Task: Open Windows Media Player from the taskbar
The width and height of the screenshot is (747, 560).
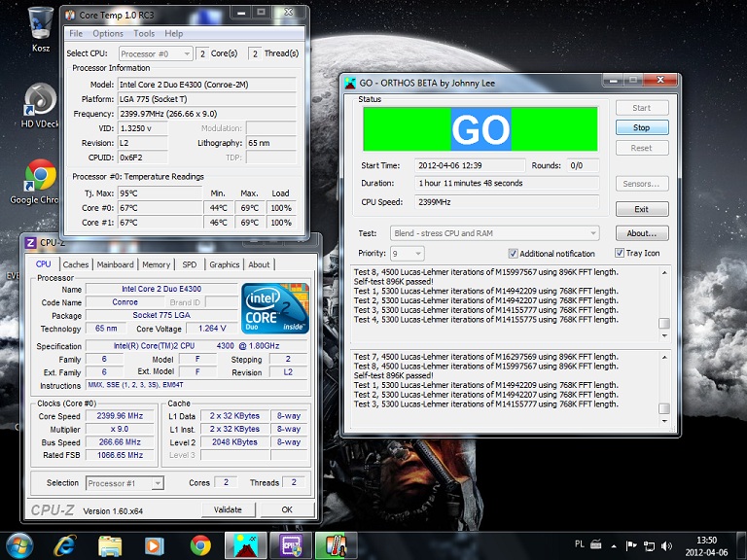Action: [x=155, y=545]
